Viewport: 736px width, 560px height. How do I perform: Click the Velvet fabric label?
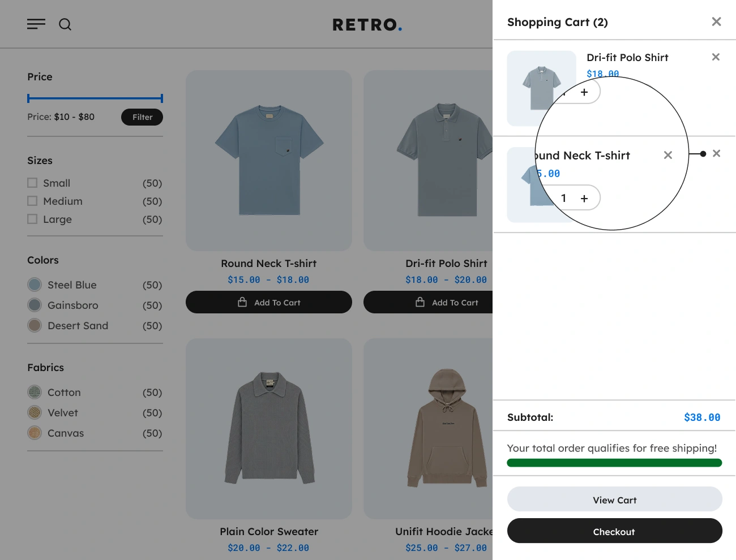point(63,413)
